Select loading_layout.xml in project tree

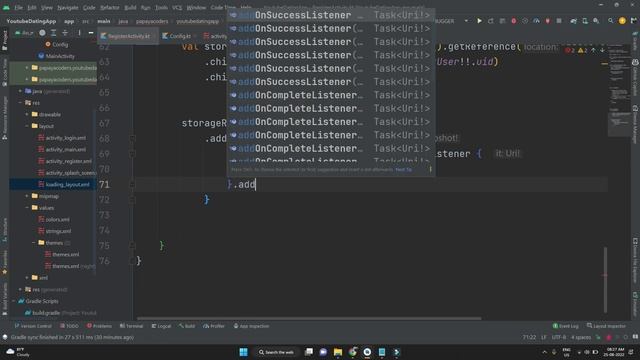tap(64, 184)
